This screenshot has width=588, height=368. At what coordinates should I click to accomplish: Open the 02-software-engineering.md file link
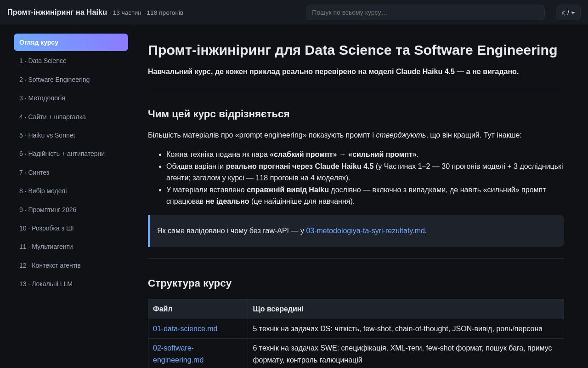tap(178, 354)
